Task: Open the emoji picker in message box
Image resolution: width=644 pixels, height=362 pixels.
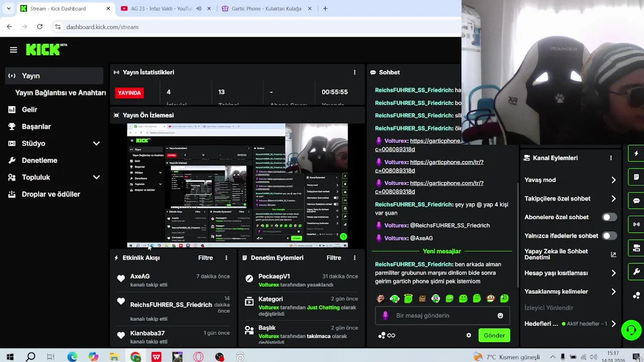Action: click(x=500, y=316)
